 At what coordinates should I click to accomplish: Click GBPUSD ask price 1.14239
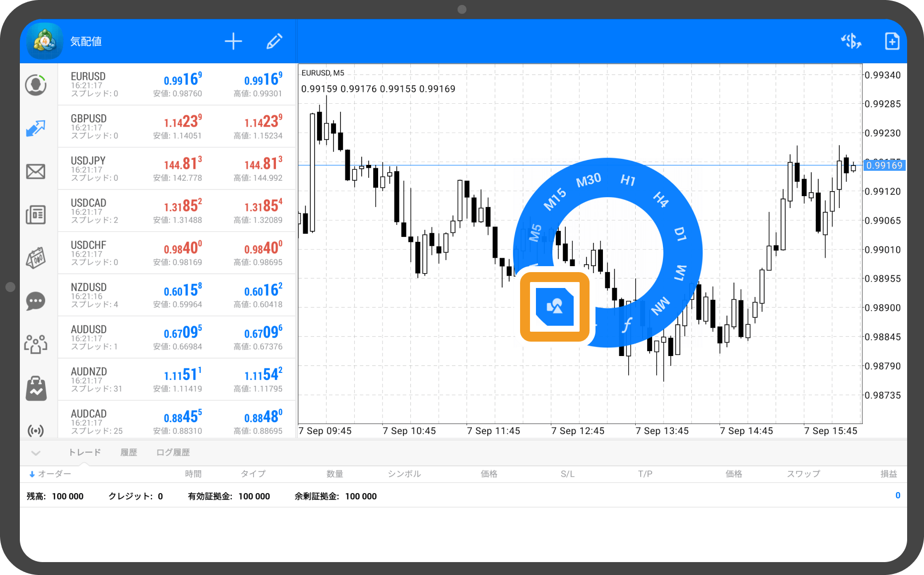tap(263, 122)
